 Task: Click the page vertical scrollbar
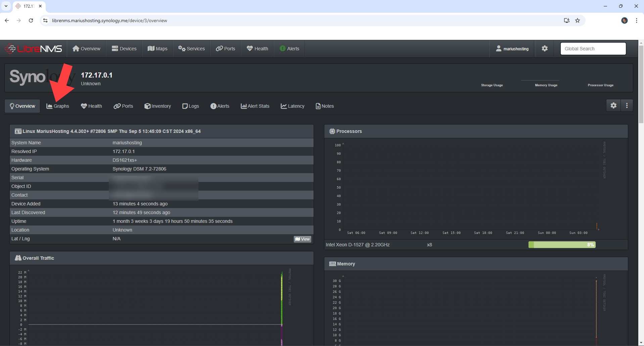[x=641, y=84]
